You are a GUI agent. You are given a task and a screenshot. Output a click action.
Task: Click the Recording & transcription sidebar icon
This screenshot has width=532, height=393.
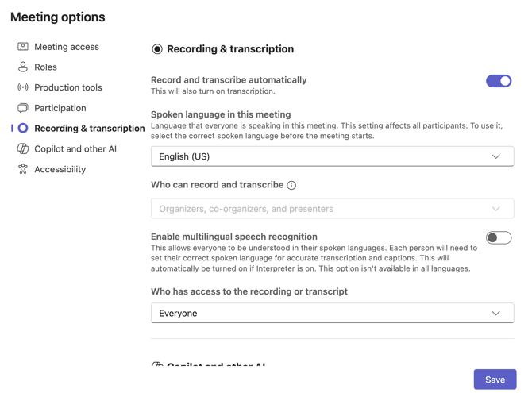point(23,128)
